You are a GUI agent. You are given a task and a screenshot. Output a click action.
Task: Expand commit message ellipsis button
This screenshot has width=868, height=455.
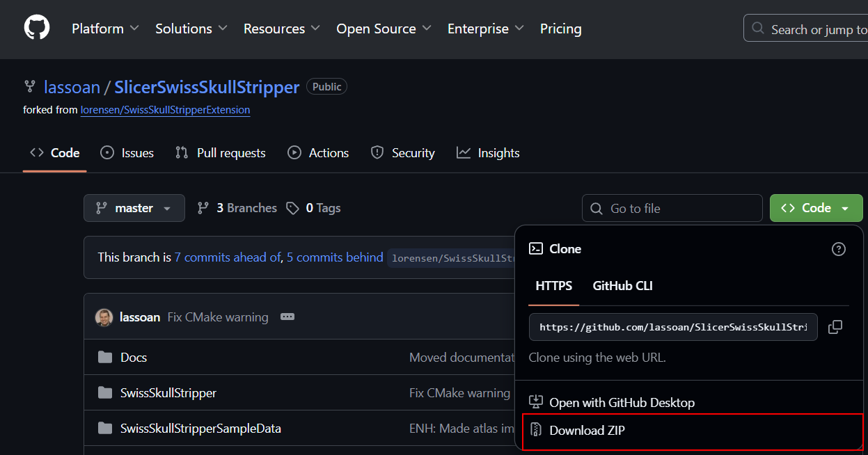tap(287, 317)
